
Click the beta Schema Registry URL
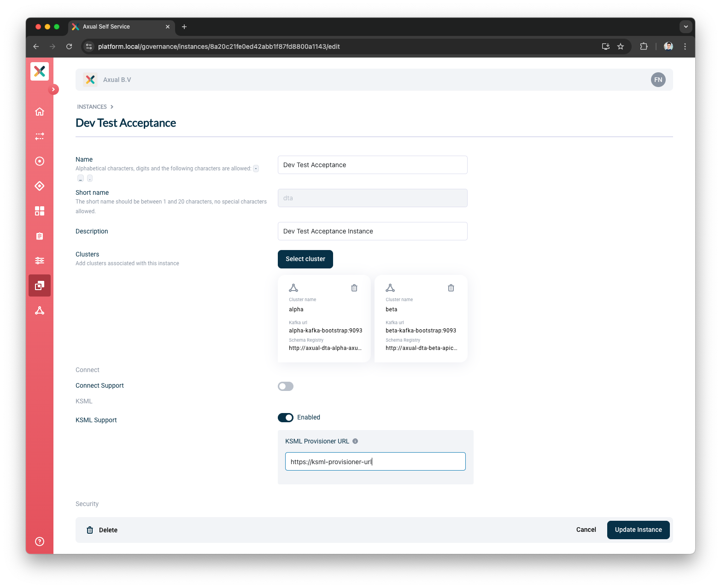click(422, 348)
